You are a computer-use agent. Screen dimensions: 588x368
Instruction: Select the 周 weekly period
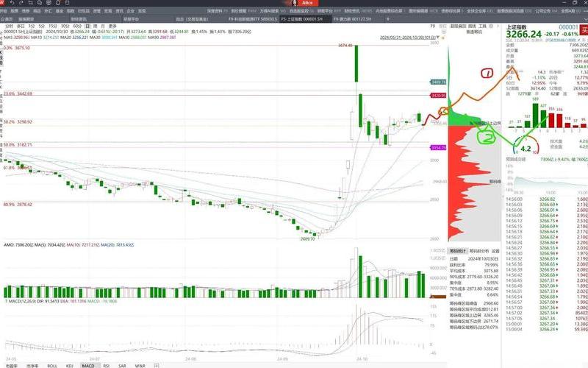tap(96, 26)
